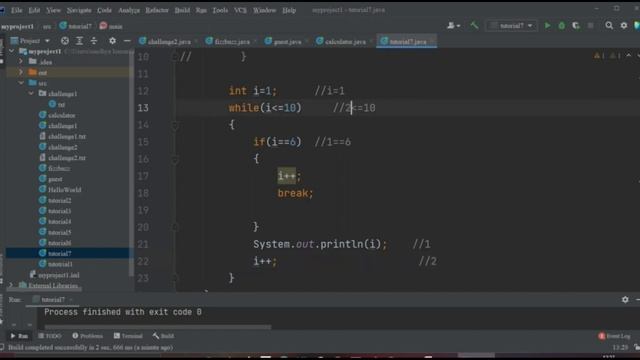Toggle fold marker on line 23
Viewport: 640px width, 360px height.
(175, 278)
